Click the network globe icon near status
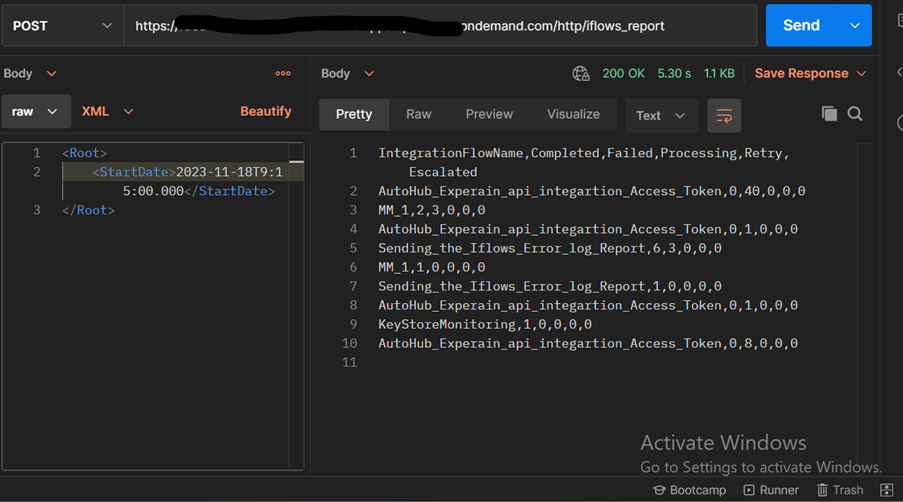The height and width of the screenshot is (502, 903). point(580,74)
